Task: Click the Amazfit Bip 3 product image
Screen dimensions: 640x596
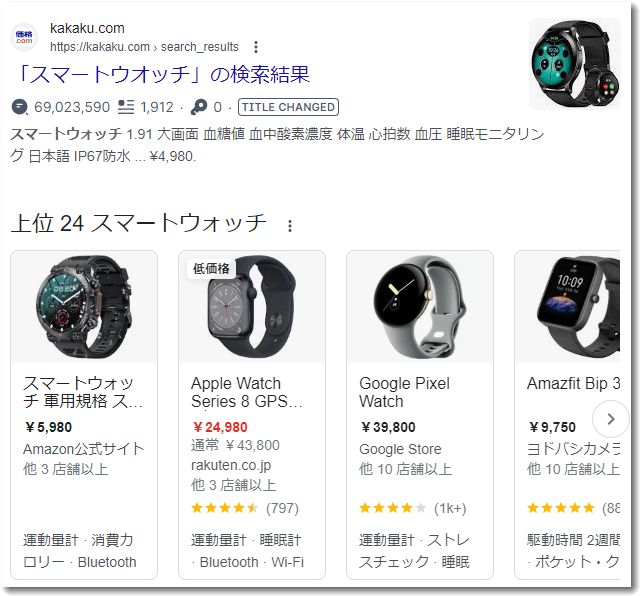Action: click(x=567, y=307)
